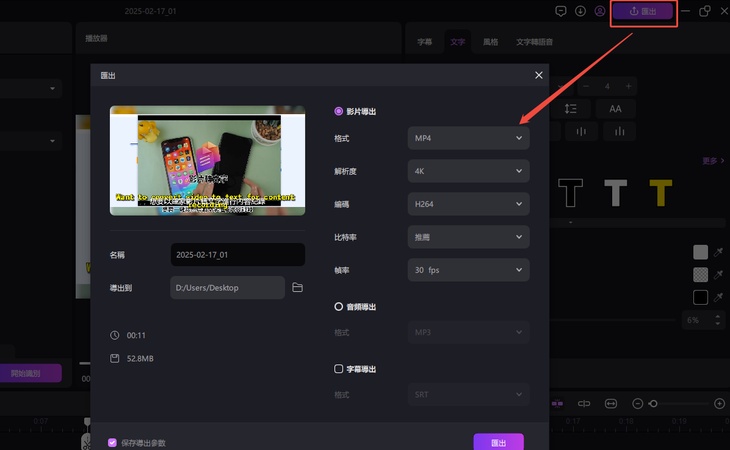The width and height of the screenshot is (730, 450).
Task: Click the video preview thumbnail in export dialog
Action: click(x=208, y=161)
